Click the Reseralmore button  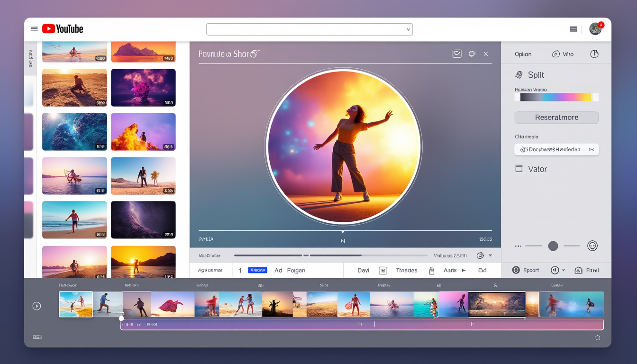(x=556, y=118)
